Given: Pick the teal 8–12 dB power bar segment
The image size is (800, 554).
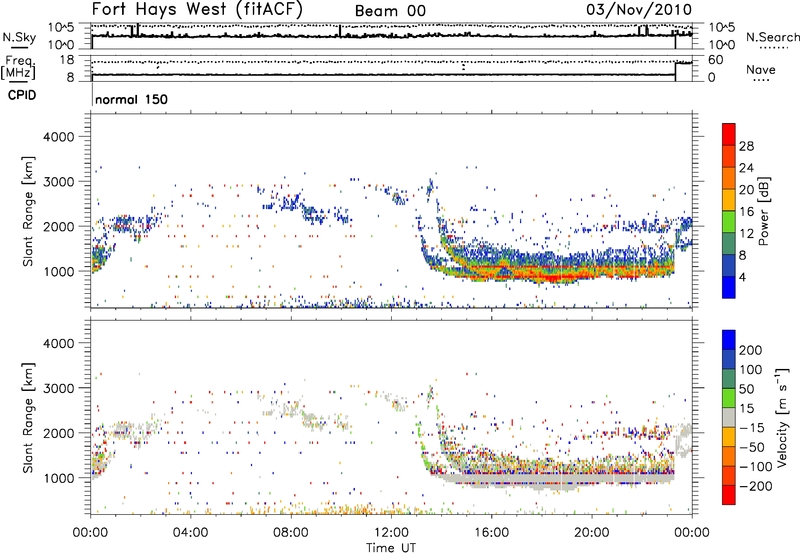Looking at the screenshot, I should pos(729,244).
